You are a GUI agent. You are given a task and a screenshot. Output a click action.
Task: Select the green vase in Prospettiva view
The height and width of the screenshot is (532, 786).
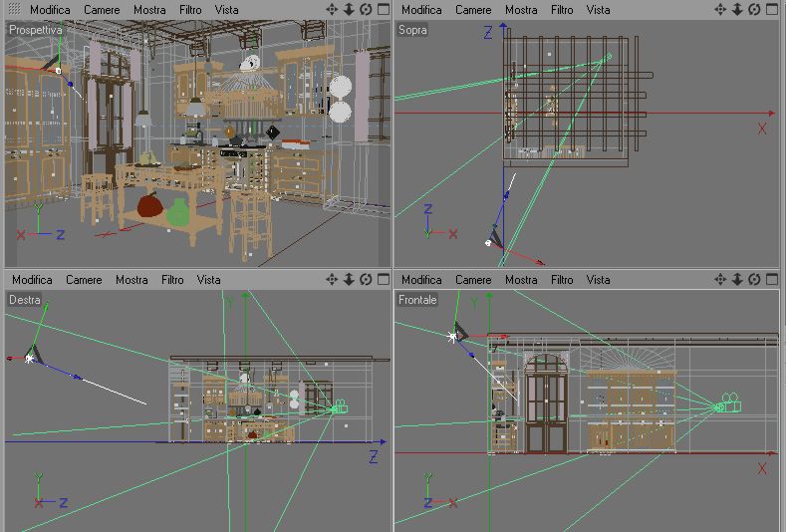(x=178, y=212)
